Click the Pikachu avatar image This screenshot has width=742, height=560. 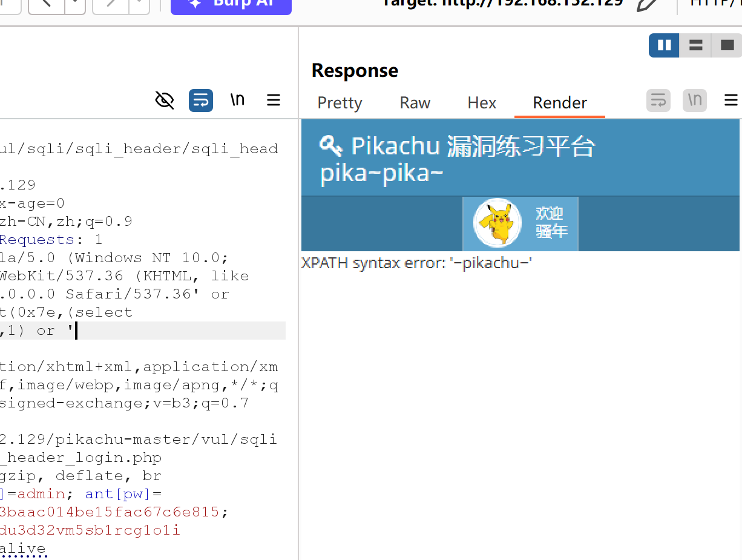coord(497,223)
